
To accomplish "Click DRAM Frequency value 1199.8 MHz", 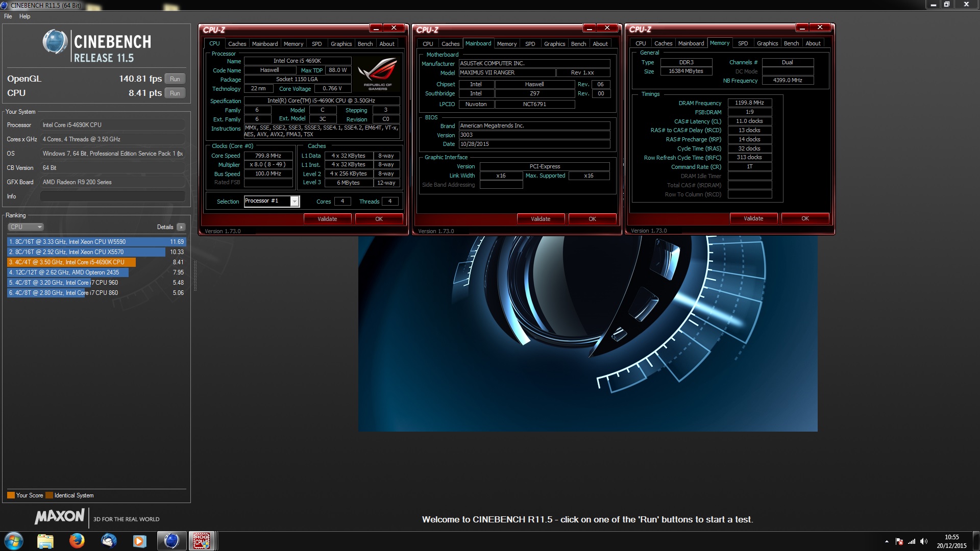I will pyautogui.click(x=749, y=103).
